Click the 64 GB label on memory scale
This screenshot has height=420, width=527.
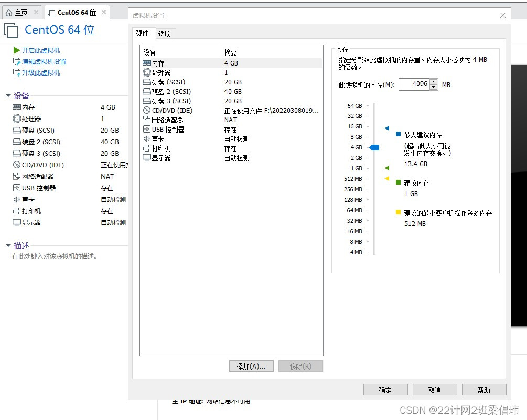coord(354,106)
